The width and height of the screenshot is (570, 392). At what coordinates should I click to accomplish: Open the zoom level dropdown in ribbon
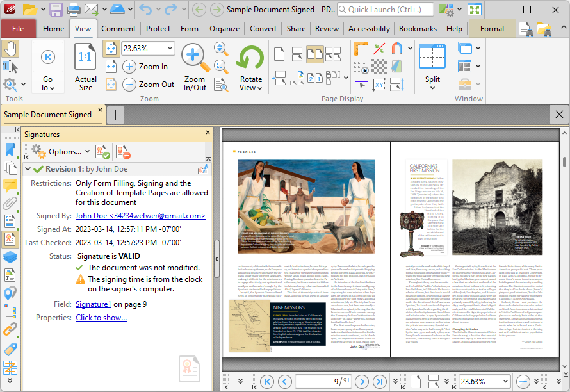(170, 49)
